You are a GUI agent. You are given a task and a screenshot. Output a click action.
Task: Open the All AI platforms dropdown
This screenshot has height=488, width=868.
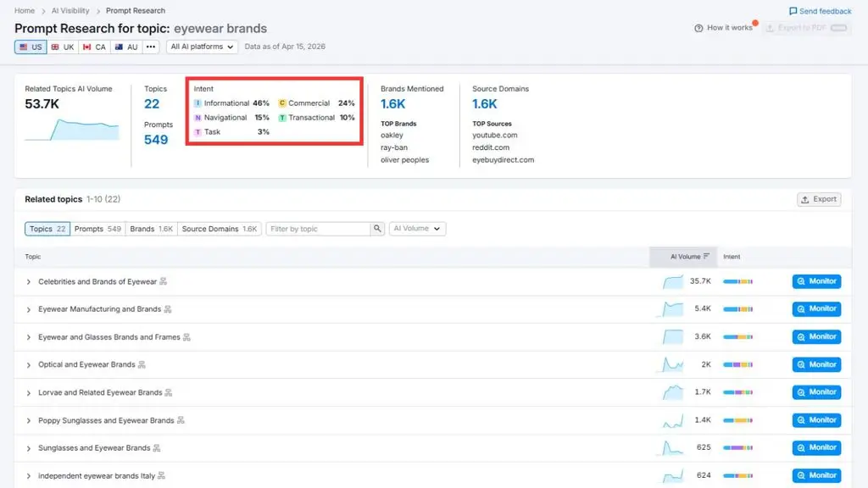(x=202, y=47)
